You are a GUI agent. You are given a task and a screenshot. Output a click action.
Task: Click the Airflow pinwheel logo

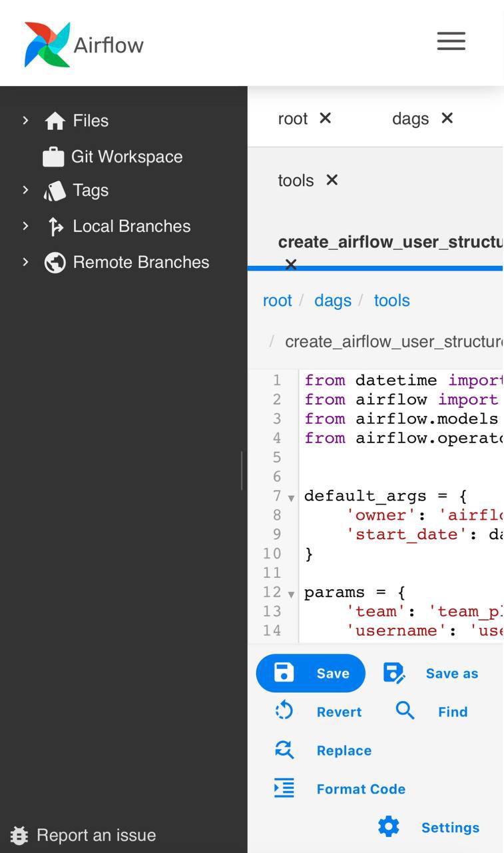click(47, 45)
